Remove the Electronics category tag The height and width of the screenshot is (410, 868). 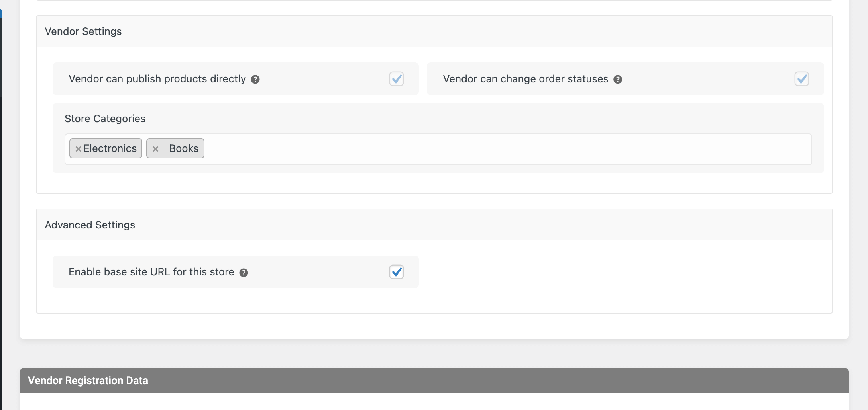point(78,149)
